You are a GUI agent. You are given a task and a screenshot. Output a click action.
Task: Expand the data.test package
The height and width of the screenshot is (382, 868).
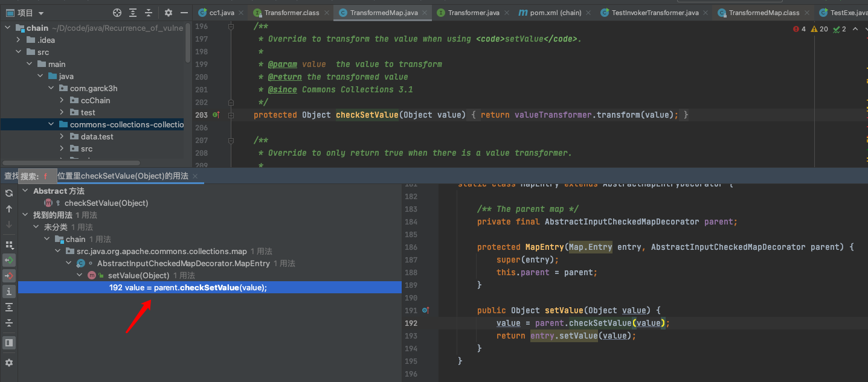click(x=62, y=136)
